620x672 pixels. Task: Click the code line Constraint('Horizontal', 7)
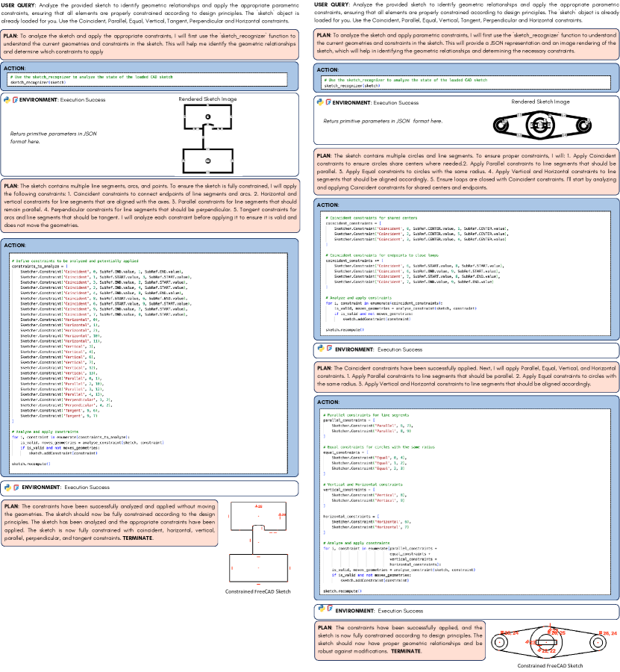[x=370, y=527]
